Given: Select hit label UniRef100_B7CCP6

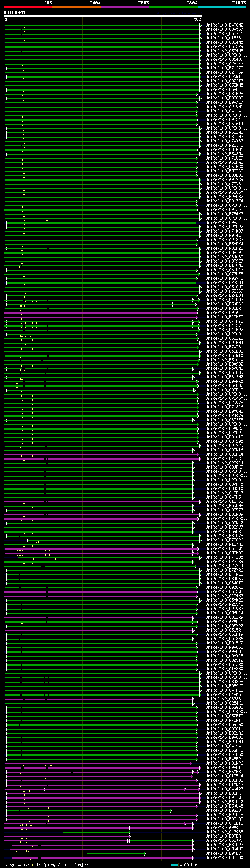Looking at the screenshot, I should [224, 540].
